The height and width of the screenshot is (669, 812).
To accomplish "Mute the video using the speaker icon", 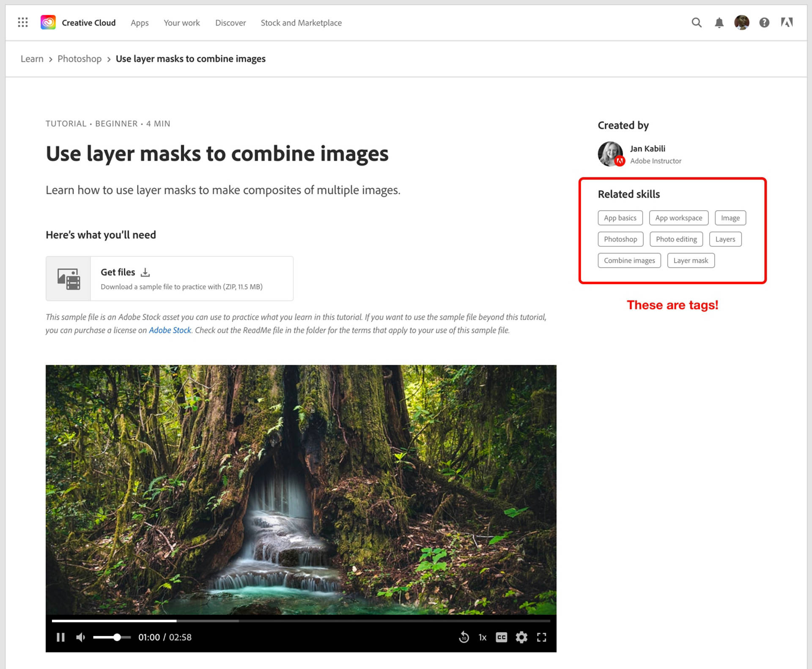I will tap(80, 637).
